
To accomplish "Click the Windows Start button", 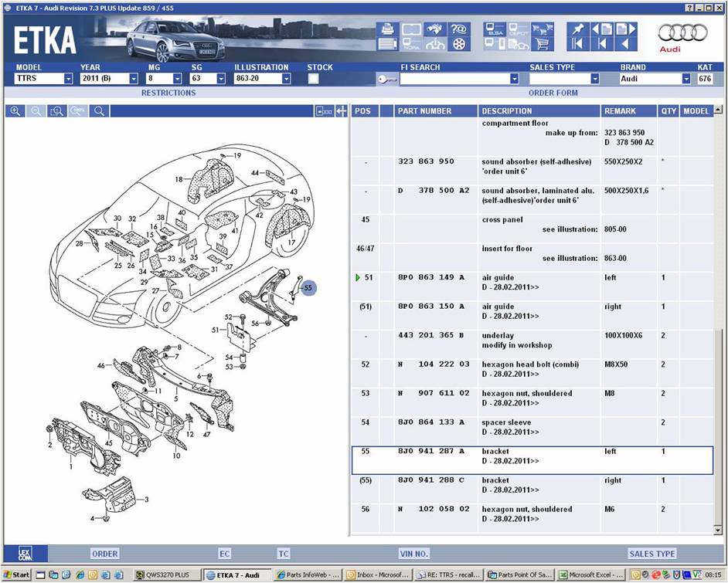I will click(x=17, y=575).
